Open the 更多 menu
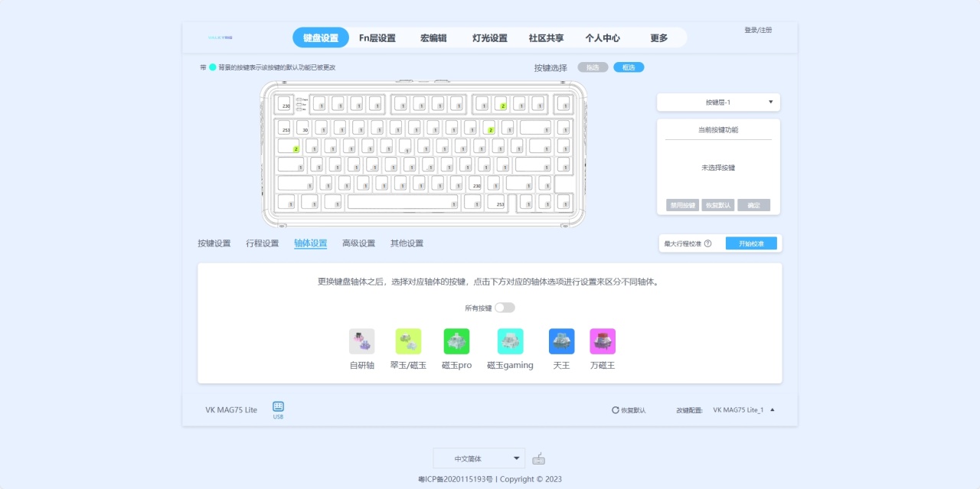 pyautogui.click(x=659, y=37)
